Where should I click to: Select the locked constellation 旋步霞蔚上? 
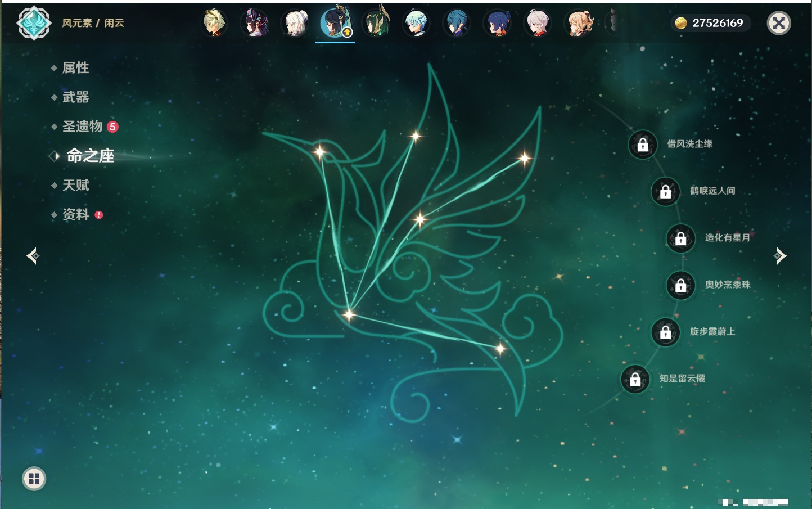pos(665,332)
